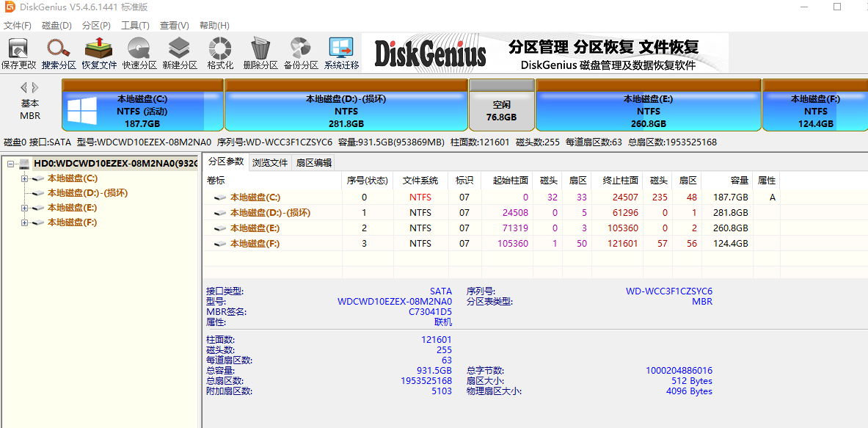868x428 pixels.
Task: Open the 搜索分区 search tool
Action: 59,54
